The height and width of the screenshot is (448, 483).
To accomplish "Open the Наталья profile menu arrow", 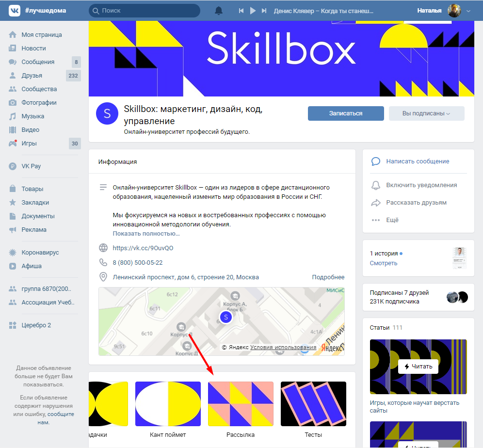I will [468, 11].
